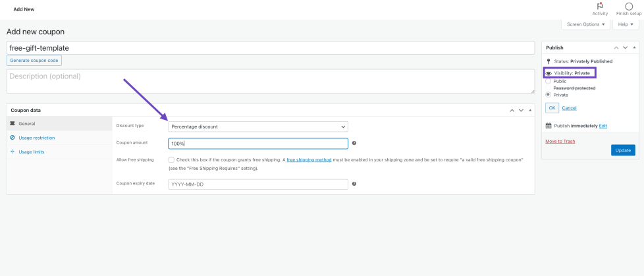
Task: Move the Coupon data panel up
Action: pos(512,110)
